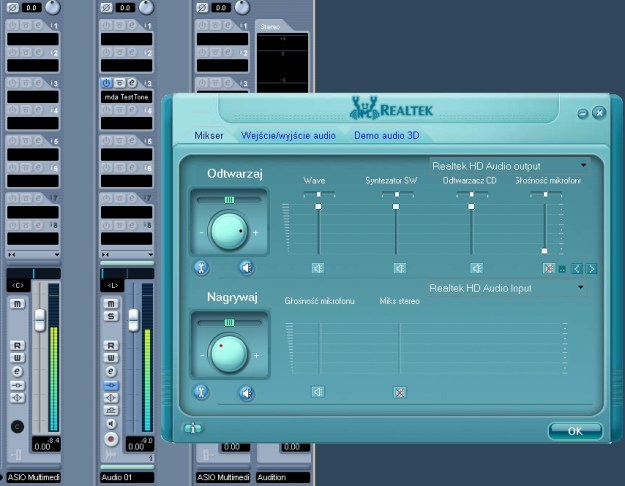The height and width of the screenshot is (486, 625).
Task: Mute the Syntezator SW channel
Action: point(399,268)
